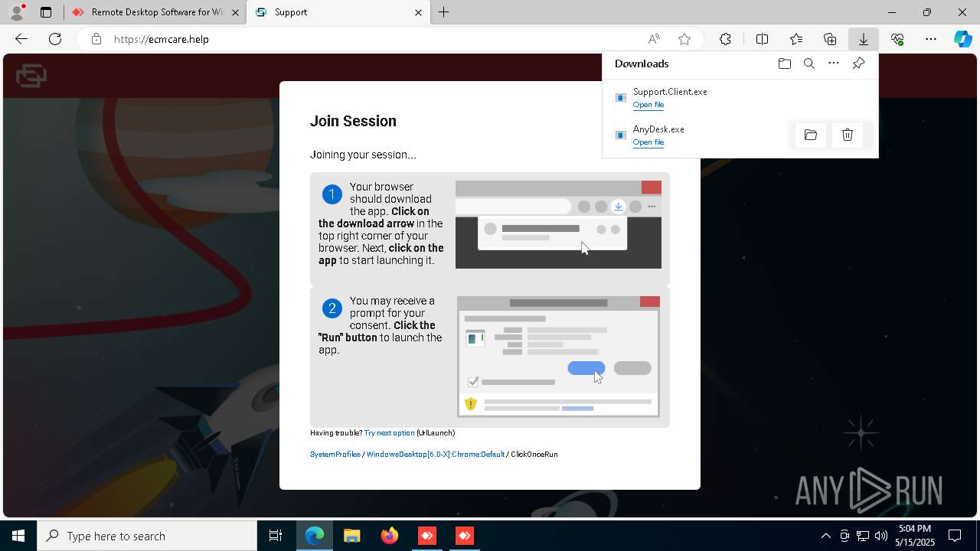Open the tab actions menu icon
This screenshot has height=551, width=980.
pos(46,12)
